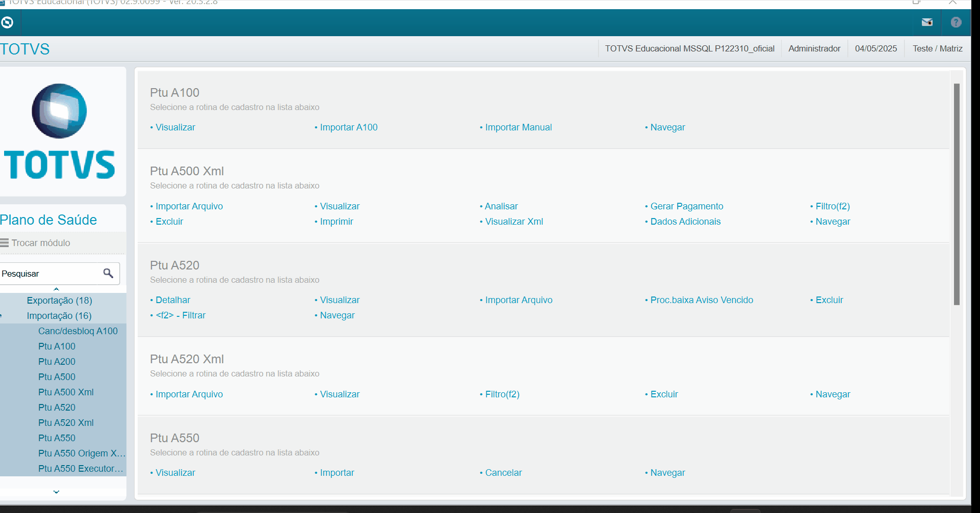Select Ptu A520 Xml in the sidebar tree
Image resolution: width=980 pixels, height=513 pixels.
pos(66,423)
